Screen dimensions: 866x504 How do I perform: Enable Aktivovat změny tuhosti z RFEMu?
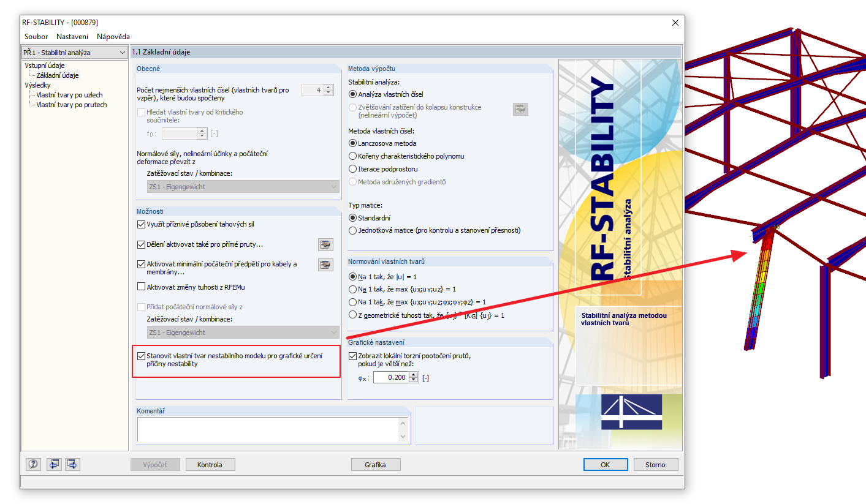(142, 287)
